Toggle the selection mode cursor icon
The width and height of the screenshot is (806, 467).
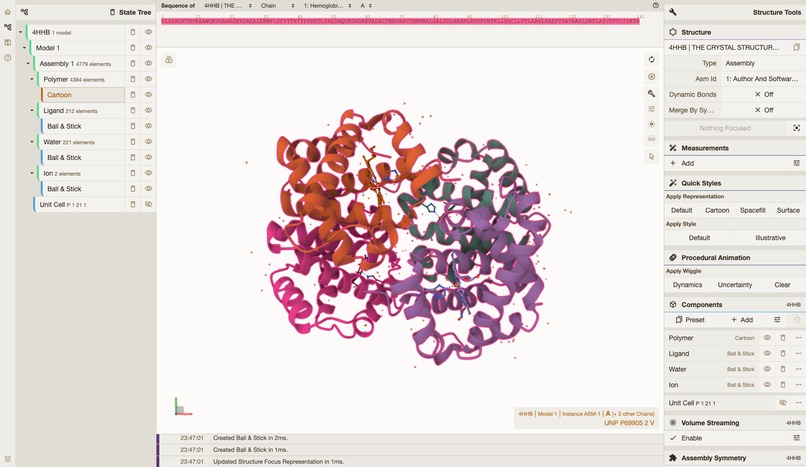[x=651, y=157]
